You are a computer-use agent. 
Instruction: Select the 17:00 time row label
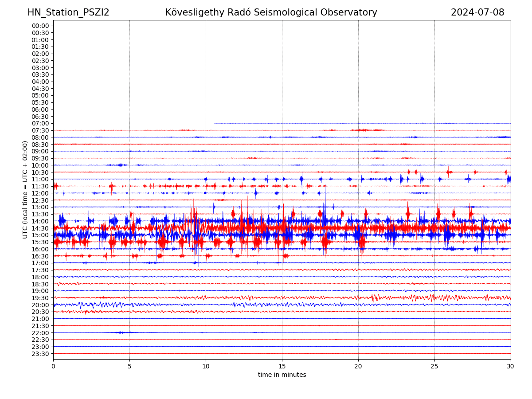[40, 263]
